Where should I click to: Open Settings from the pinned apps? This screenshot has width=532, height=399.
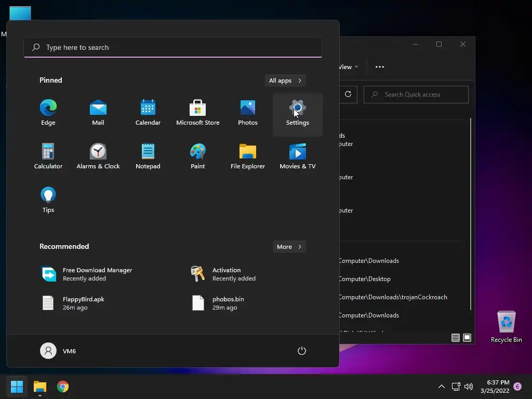pos(298,115)
